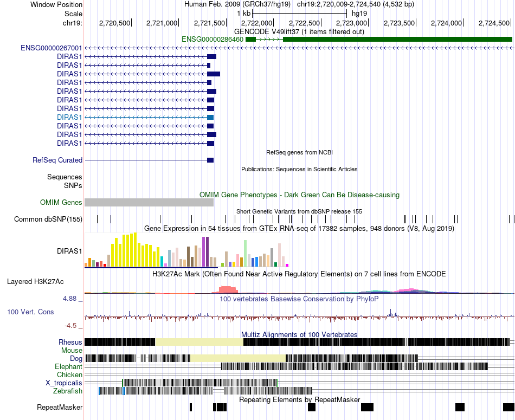
Task: Click the -4.5 conservation scale value
Action: click(x=70, y=325)
